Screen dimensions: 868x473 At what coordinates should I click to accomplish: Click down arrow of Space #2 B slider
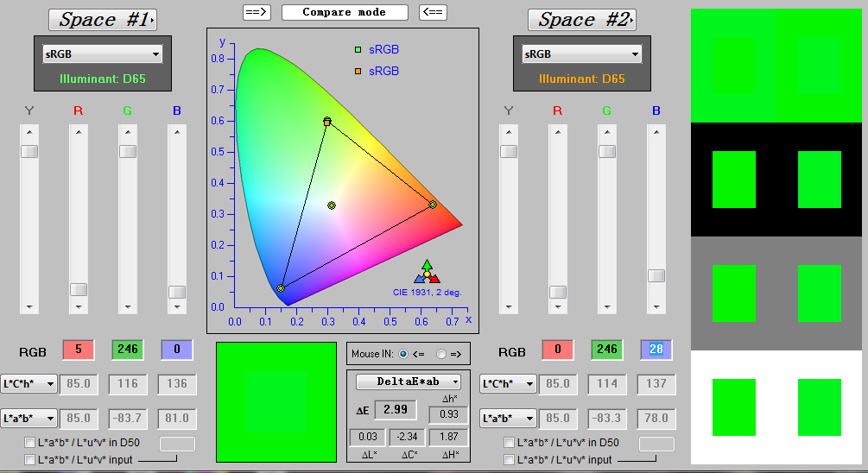coord(656,307)
